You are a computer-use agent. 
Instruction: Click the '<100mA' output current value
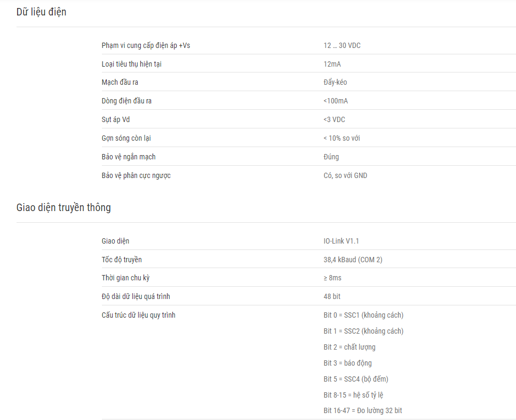tap(335, 101)
